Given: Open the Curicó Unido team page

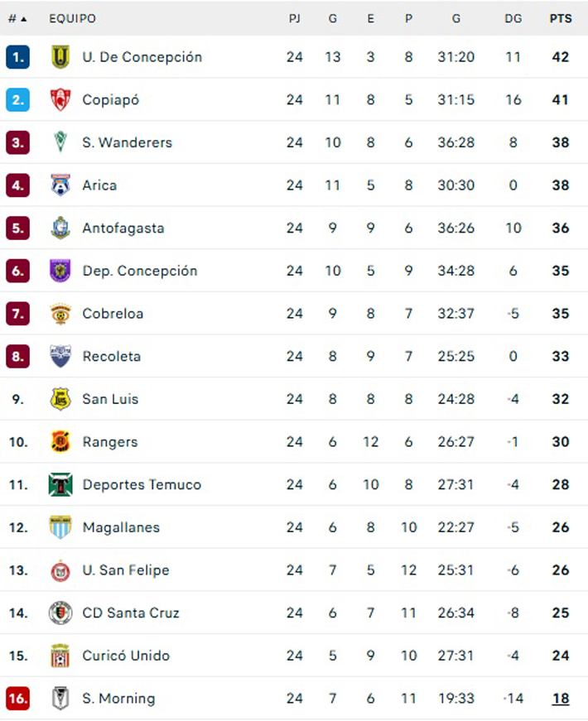Looking at the screenshot, I should (x=126, y=656).
